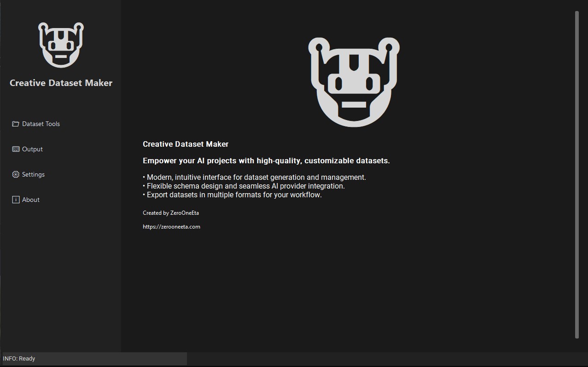Click the "Creative Dataset Maker" heading in content
The image size is (588, 367).
pyautogui.click(x=186, y=144)
